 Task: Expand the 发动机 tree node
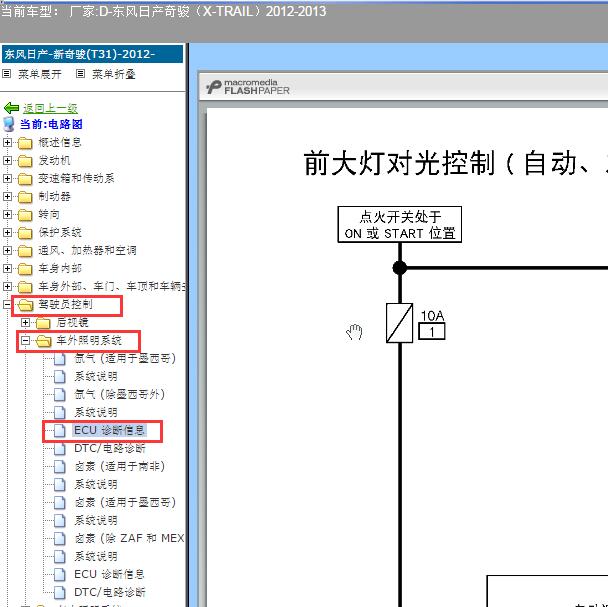7,160
